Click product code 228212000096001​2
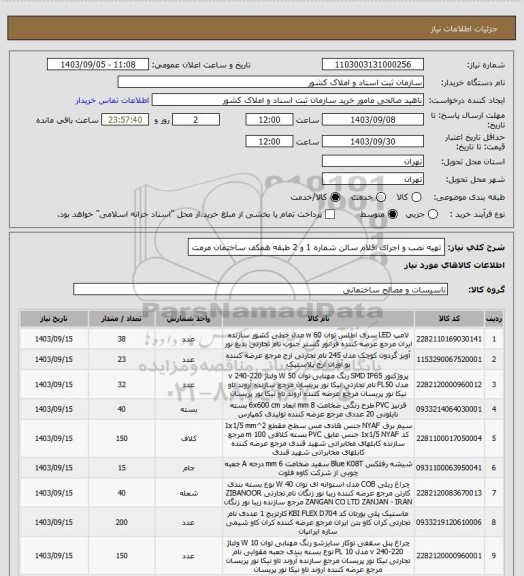The image size is (524, 576). coord(449,385)
